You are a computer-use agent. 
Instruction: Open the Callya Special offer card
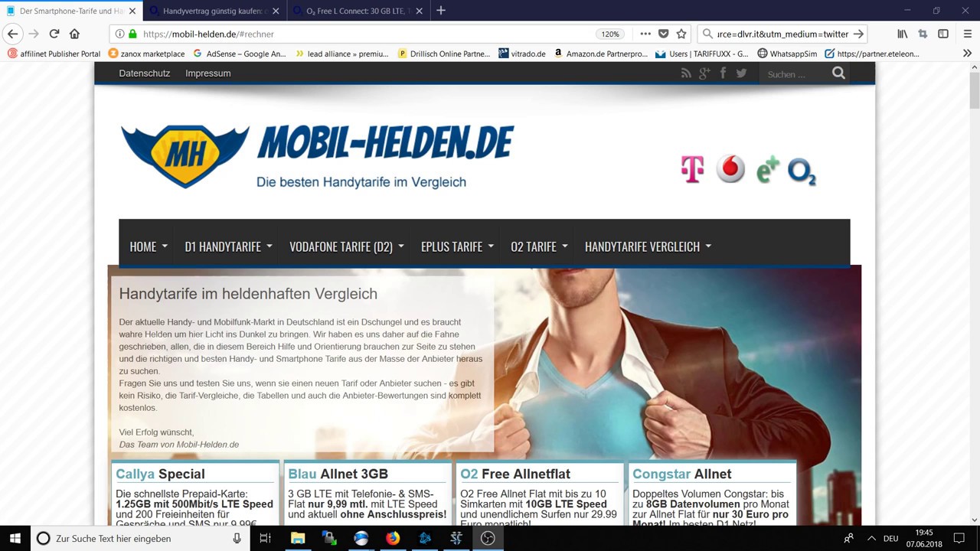[x=195, y=494]
